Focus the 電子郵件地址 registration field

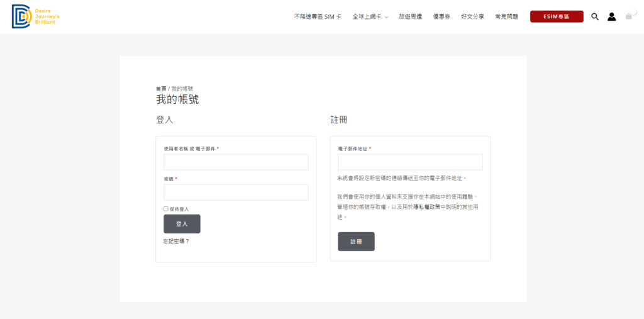coord(410,162)
